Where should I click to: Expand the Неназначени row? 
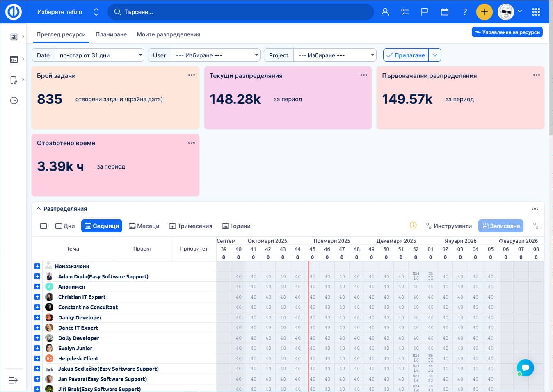coord(37,266)
